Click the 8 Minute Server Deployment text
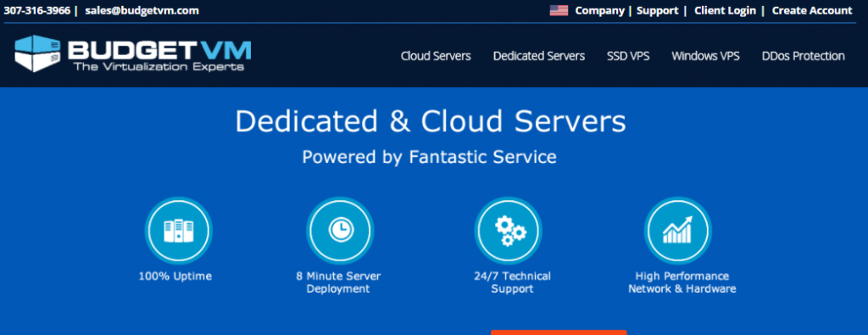This screenshot has width=868, height=335. (x=338, y=282)
